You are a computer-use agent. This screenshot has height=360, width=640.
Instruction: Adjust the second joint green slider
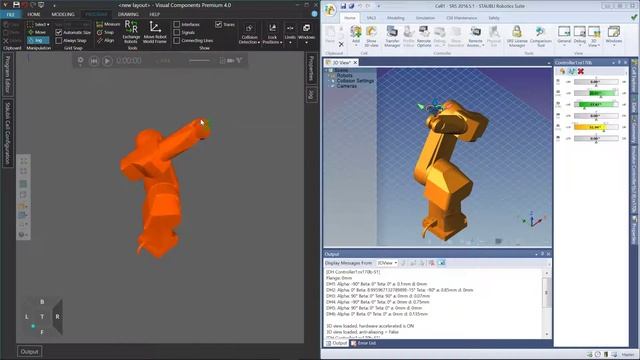[x=596, y=93]
